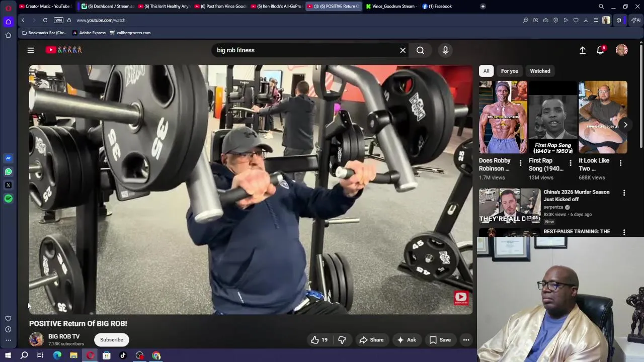
Task: Switch to the Creator Music YouTube tab
Action: pyautogui.click(x=45, y=7)
